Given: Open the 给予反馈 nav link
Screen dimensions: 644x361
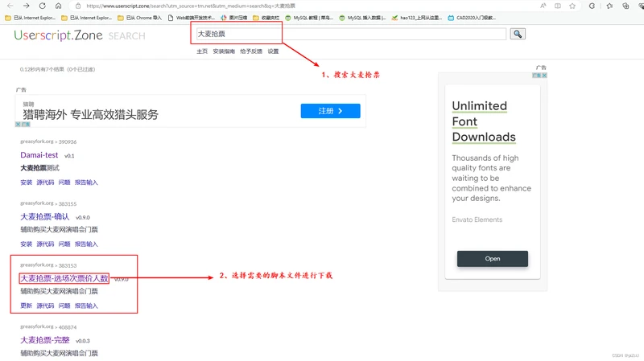Looking at the screenshot, I should pyautogui.click(x=251, y=51).
